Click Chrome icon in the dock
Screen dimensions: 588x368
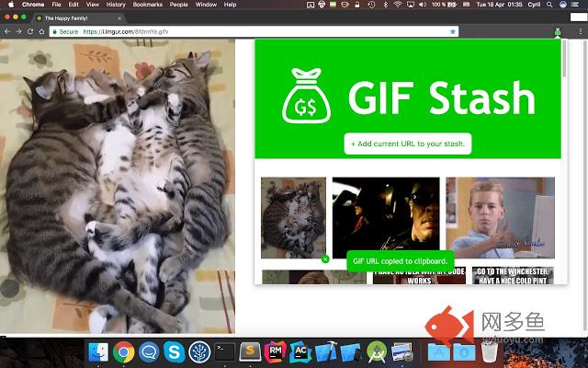click(123, 352)
